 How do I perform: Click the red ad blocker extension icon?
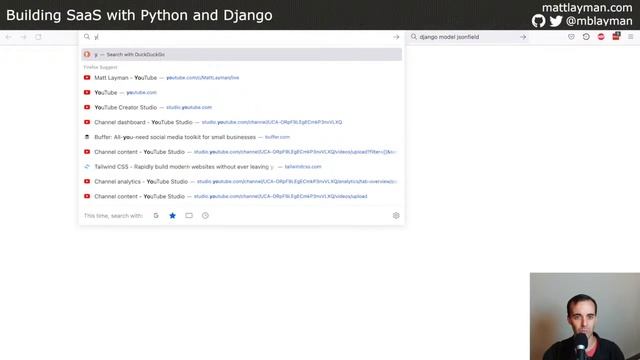601,37
